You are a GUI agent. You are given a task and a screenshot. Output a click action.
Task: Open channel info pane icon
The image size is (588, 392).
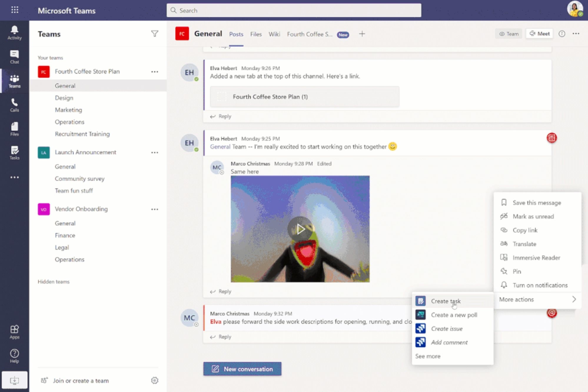(x=562, y=34)
